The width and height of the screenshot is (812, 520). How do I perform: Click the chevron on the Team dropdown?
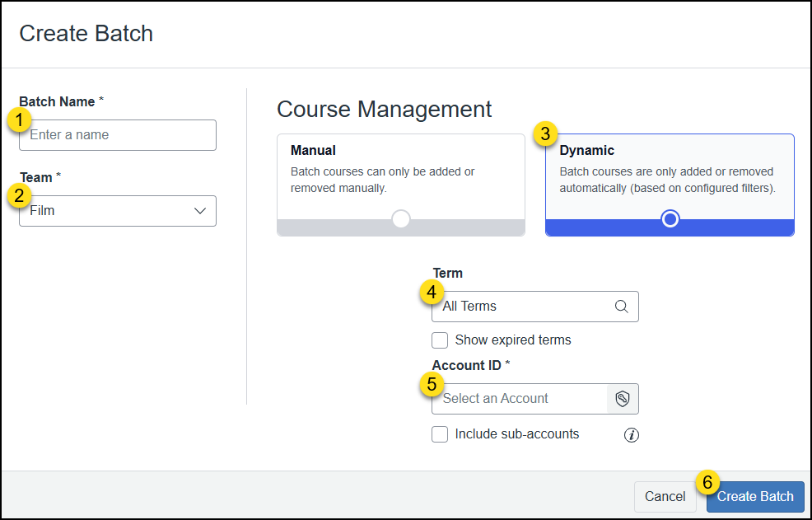click(199, 211)
